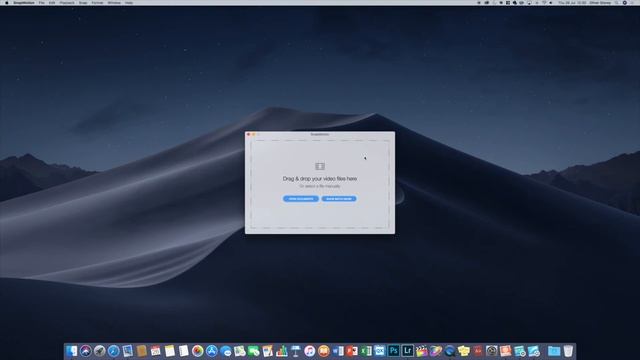Open Microsoft Word from the Dock
Image resolution: width=640 pixels, height=360 pixels.
pyautogui.click(x=338, y=351)
